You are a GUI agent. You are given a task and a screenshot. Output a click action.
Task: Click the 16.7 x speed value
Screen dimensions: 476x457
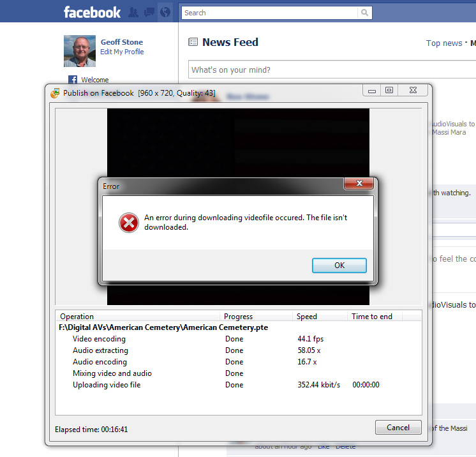point(307,362)
